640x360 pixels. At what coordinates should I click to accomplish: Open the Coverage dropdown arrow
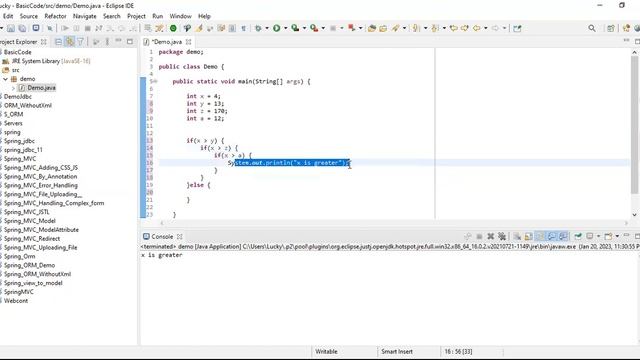coord(304,28)
